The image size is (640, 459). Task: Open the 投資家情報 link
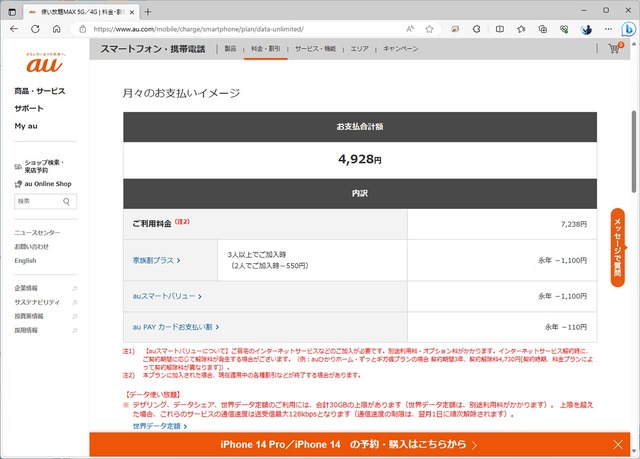tap(29, 316)
